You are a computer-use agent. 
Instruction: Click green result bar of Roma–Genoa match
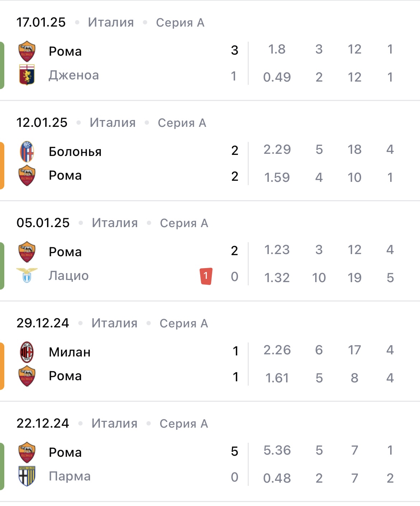click(x=2, y=65)
